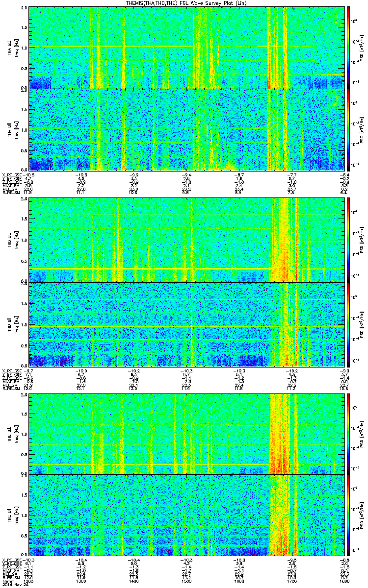Select the THA B-perpendicular spectrogram panel

click(186, 48)
